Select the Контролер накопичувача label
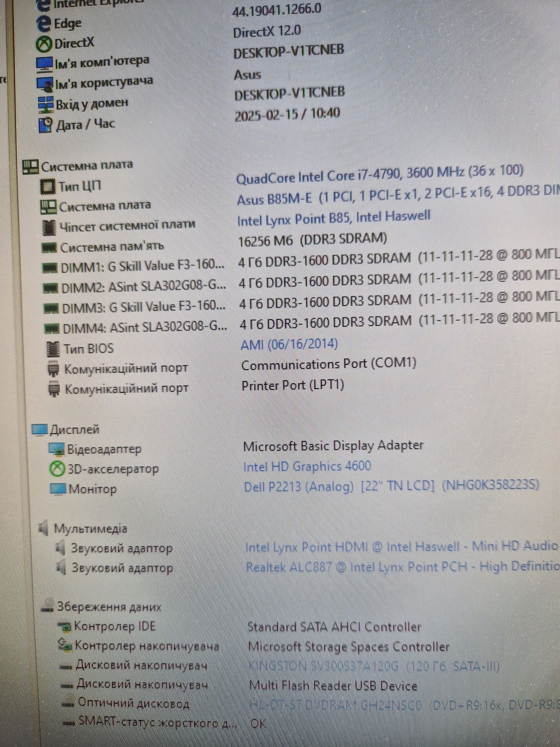Screen dimensions: 560x747 147,645
